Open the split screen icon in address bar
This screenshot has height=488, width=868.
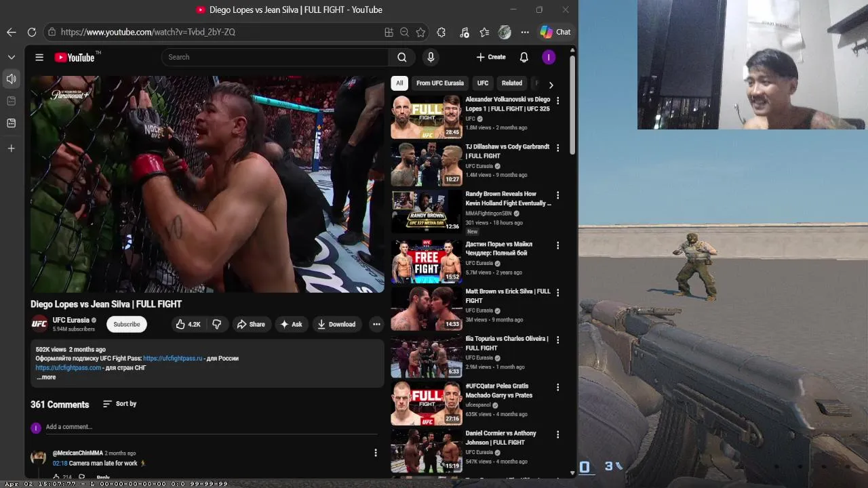click(389, 32)
